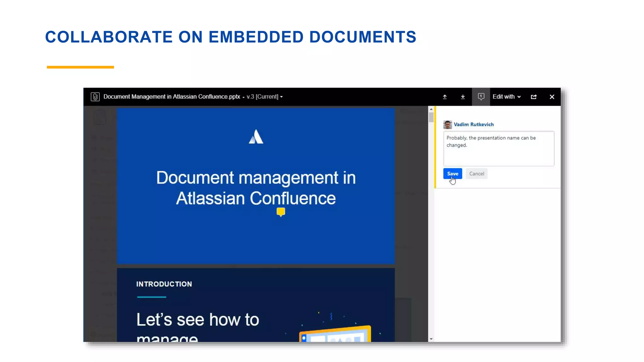Screen dimensions: 644x362
Task: Click inside the comment text box
Action: click(x=499, y=149)
